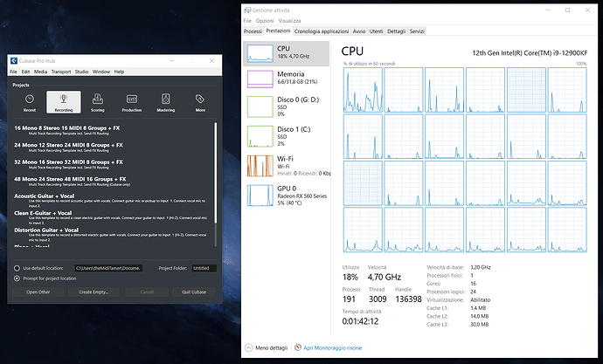603x364 pixels.
Task: Choose the Production templates icon
Action: click(x=131, y=102)
